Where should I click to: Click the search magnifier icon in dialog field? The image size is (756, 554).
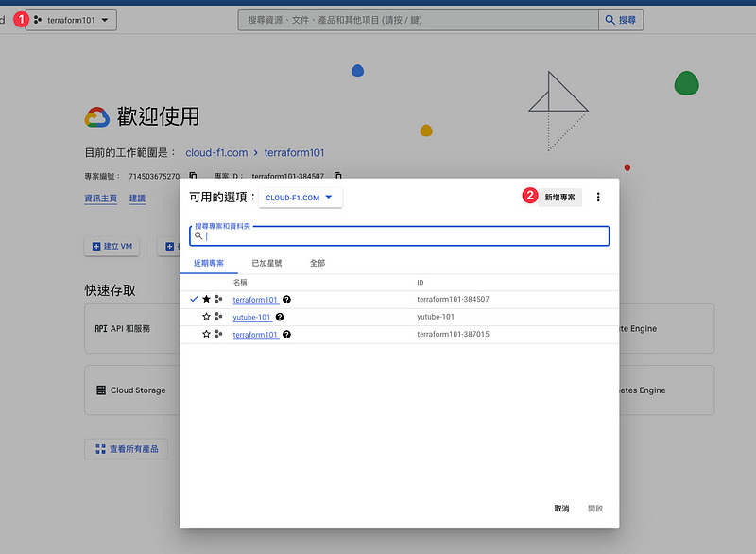[x=198, y=235]
